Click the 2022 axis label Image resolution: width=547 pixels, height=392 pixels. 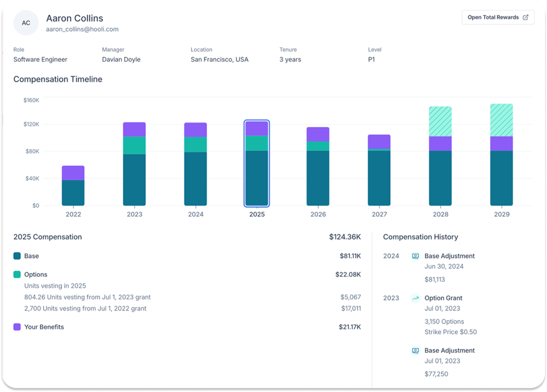pos(73,214)
